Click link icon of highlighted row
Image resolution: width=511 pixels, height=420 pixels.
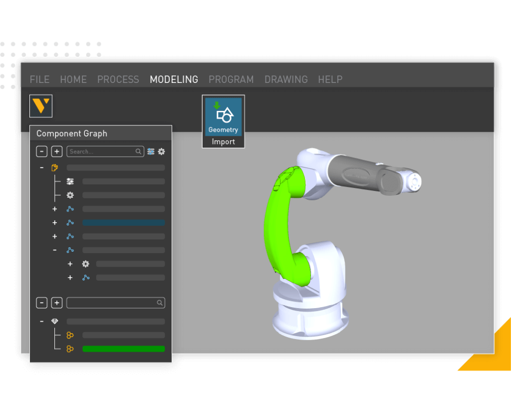pyautogui.click(x=70, y=223)
